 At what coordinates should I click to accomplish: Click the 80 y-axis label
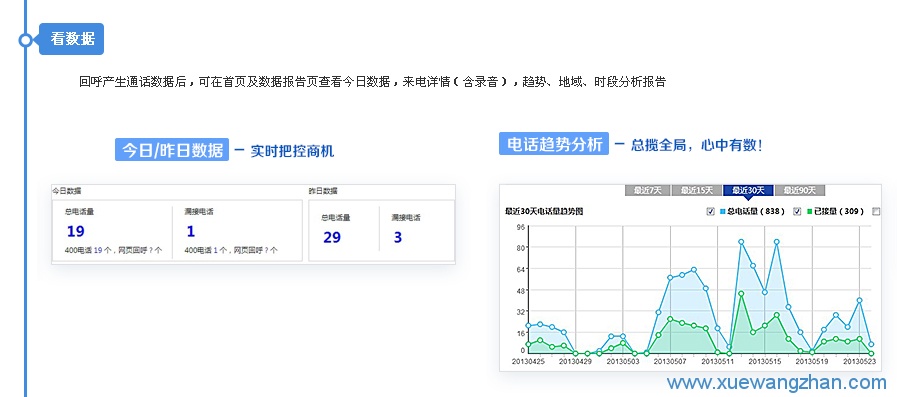[521, 248]
